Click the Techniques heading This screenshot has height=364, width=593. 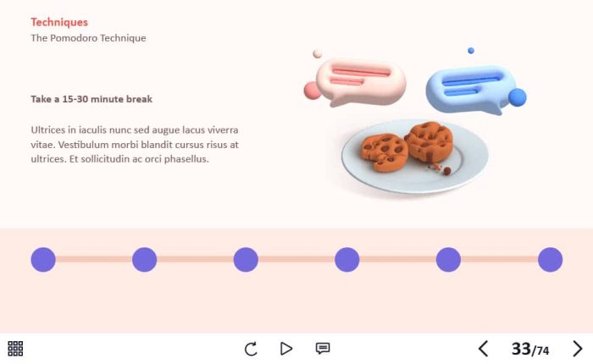pos(59,22)
